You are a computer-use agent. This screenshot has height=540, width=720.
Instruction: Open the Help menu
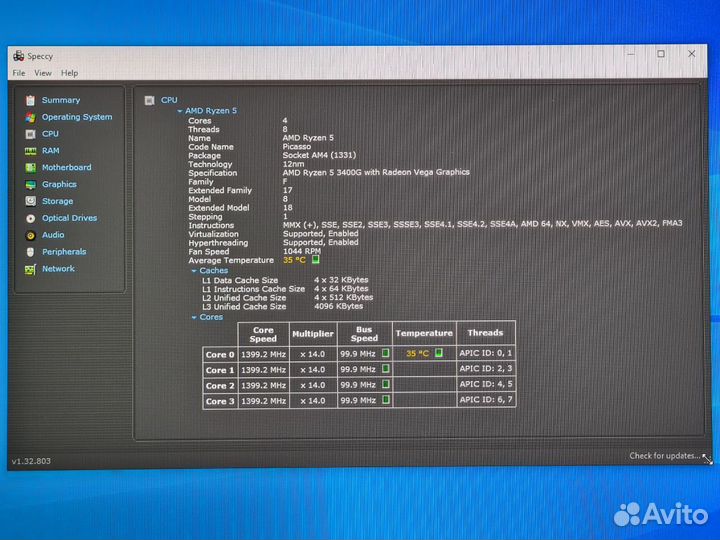(x=69, y=73)
